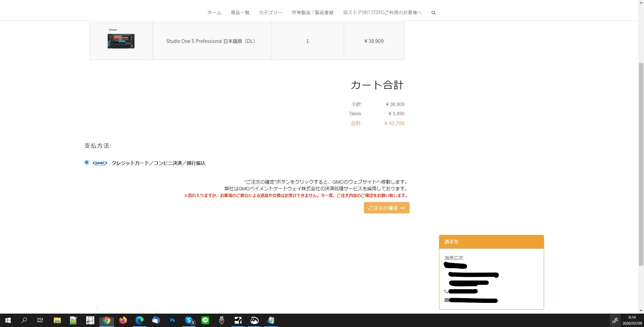Open the Windows Start menu
644x327 pixels.
point(8,320)
